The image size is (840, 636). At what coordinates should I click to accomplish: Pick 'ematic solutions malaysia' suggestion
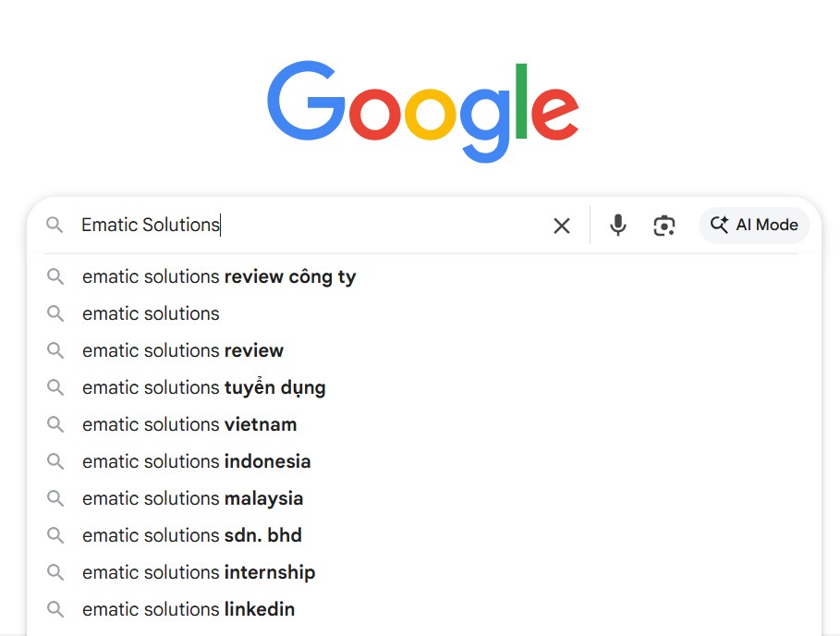192,498
